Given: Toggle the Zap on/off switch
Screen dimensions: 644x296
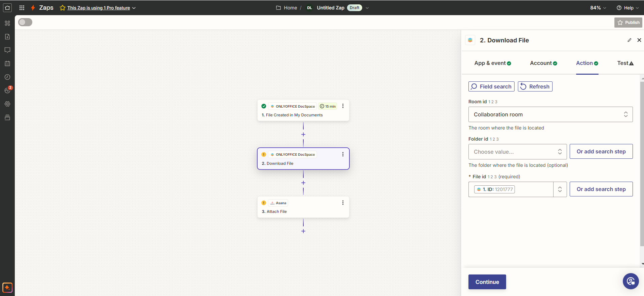Looking at the screenshot, I should pos(25,22).
